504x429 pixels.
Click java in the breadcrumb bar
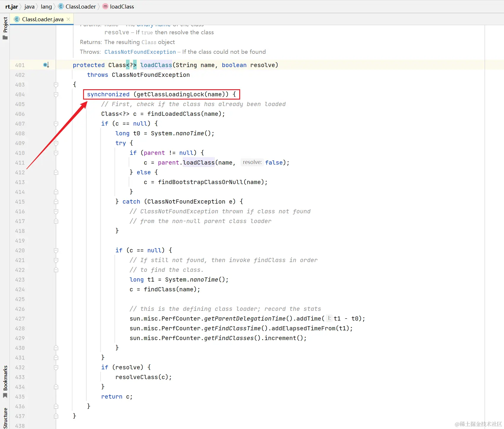(x=29, y=6)
